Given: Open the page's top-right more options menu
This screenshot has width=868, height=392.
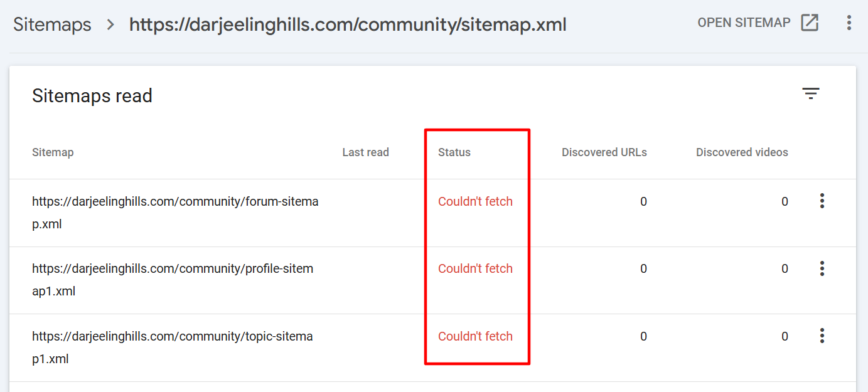Looking at the screenshot, I should click(849, 23).
